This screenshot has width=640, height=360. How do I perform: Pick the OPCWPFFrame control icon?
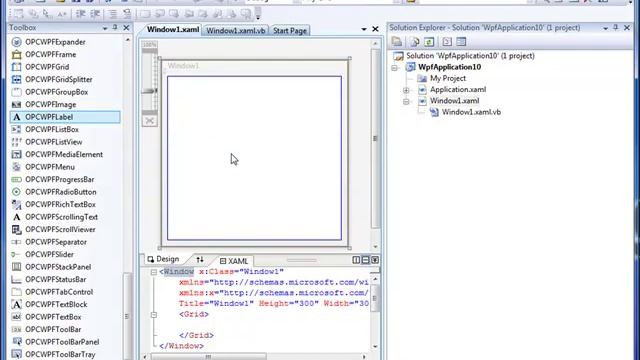pos(16,54)
